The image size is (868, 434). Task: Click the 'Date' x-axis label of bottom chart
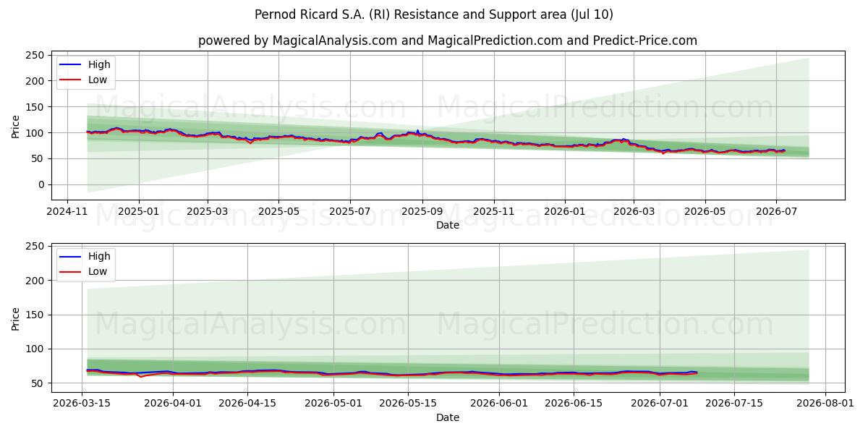click(448, 417)
